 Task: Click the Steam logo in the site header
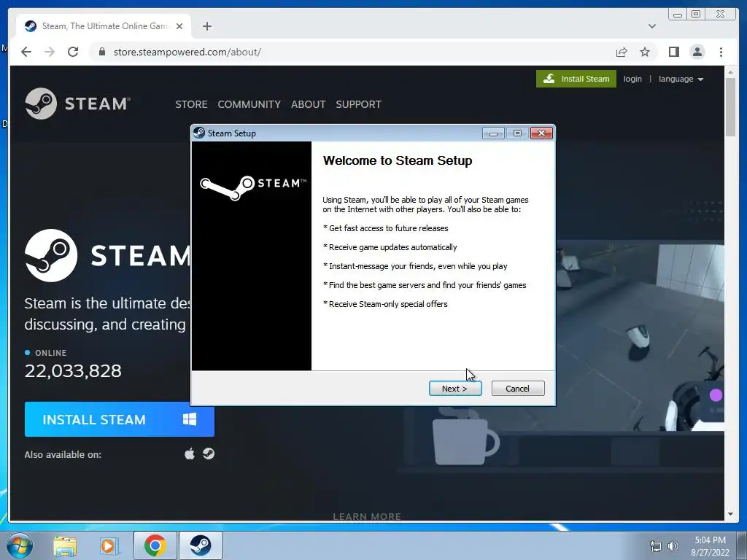click(x=77, y=104)
